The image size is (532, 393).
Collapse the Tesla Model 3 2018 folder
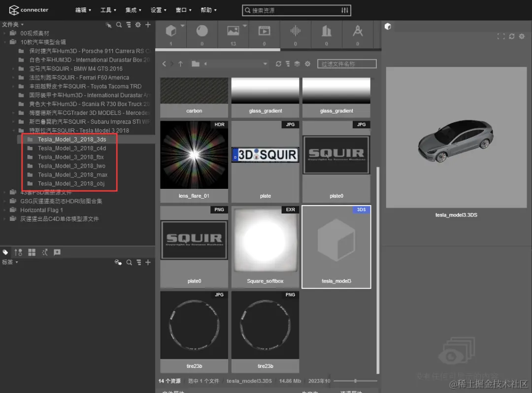coord(14,131)
